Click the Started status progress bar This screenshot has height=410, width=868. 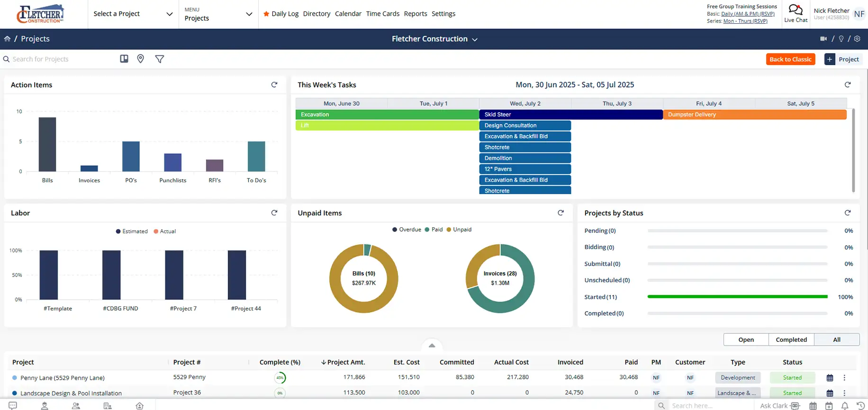click(x=737, y=297)
